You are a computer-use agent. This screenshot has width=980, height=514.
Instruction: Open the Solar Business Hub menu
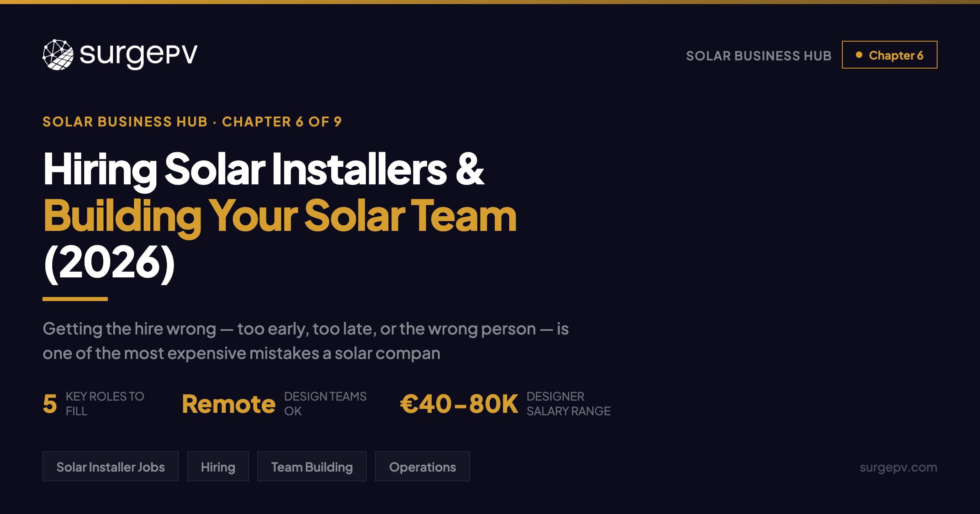[758, 55]
